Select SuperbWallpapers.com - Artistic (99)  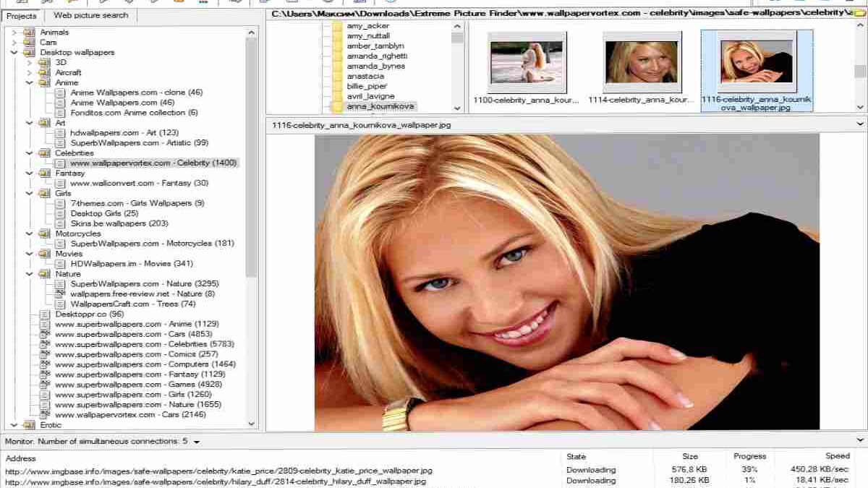pos(139,143)
